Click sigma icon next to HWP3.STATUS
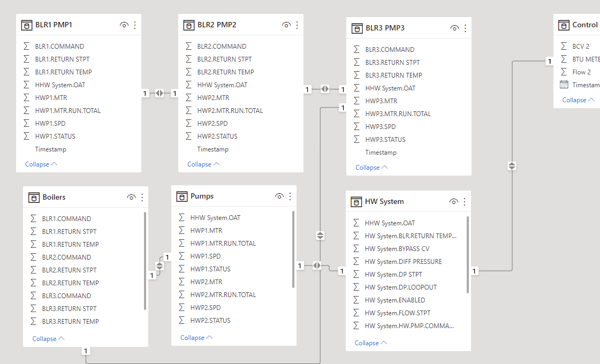This screenshot has width=600, height=364. pos(356,139)
